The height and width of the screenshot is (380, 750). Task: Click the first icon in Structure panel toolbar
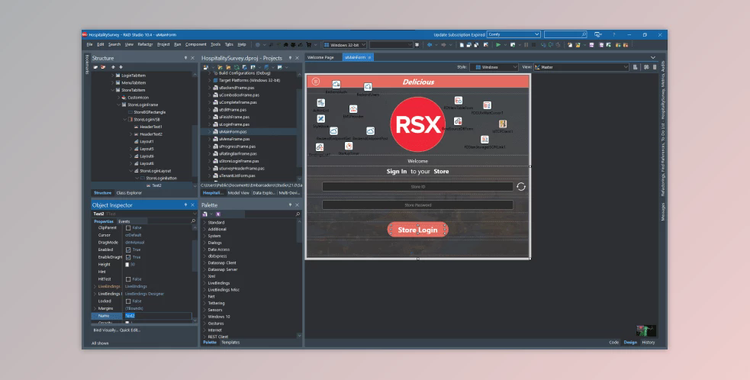click(96, 67)
